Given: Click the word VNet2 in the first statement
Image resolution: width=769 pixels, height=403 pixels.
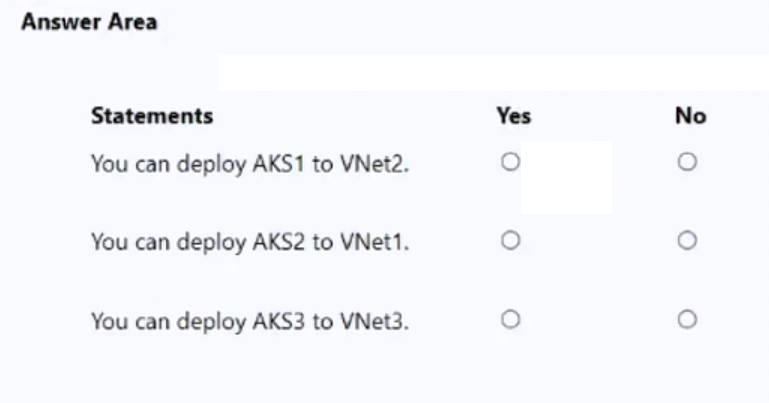Looking at the screenshot, I should 374,164.
